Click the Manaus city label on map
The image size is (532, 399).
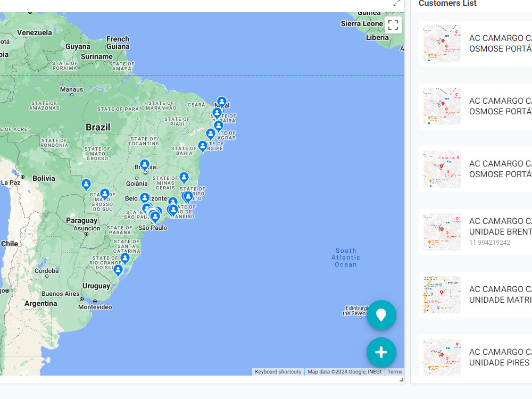(x=72, y=89)
